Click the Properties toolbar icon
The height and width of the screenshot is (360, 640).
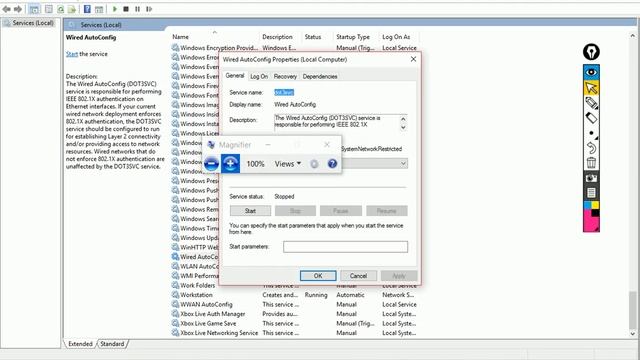pos(49,9)
